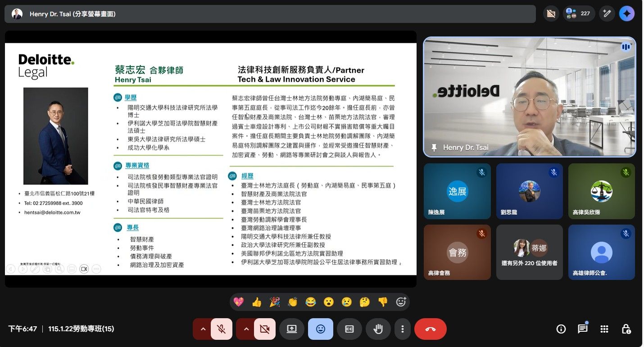
Task: Open the Gemini assistant sparkle icon
Action: (x=626, y=14)
